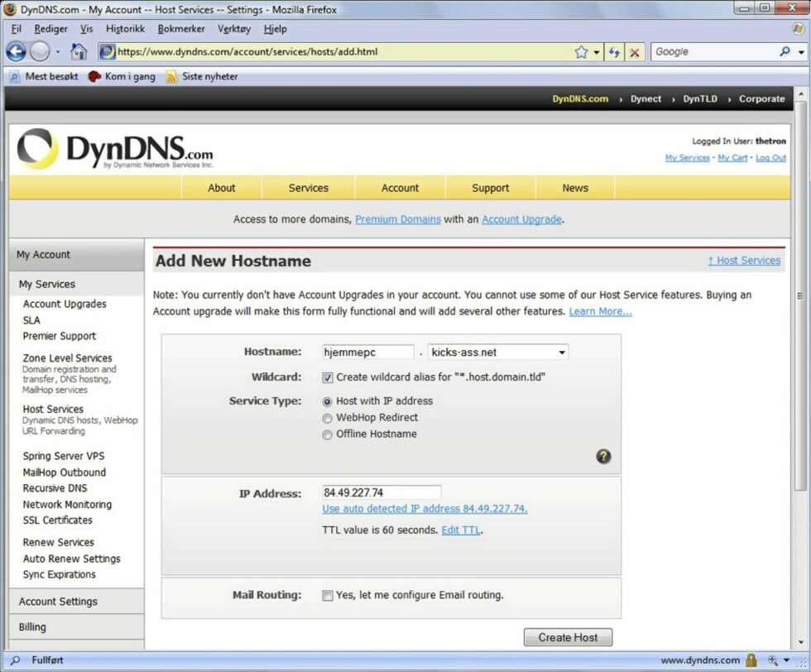This screenshot has width=811, height=672.
Task: Select Host with IP address option
Action: [327, 402]
